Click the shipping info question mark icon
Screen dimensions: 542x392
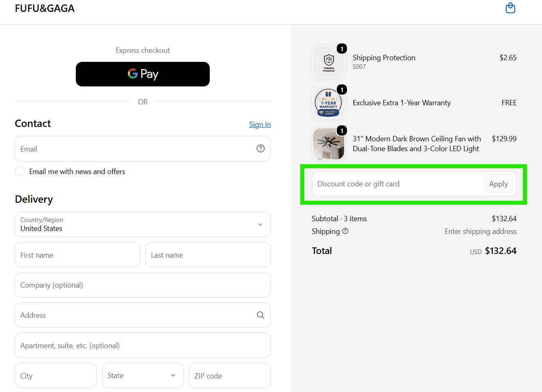coord(345,231)
